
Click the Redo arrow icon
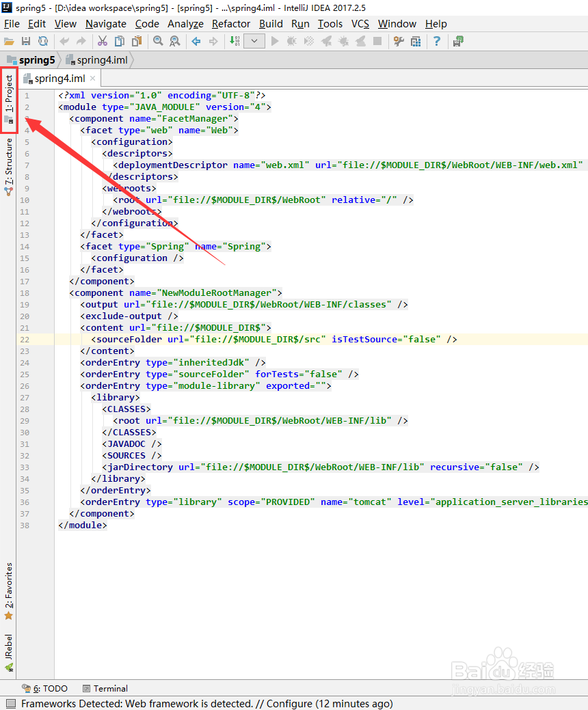tap(81, 42)
